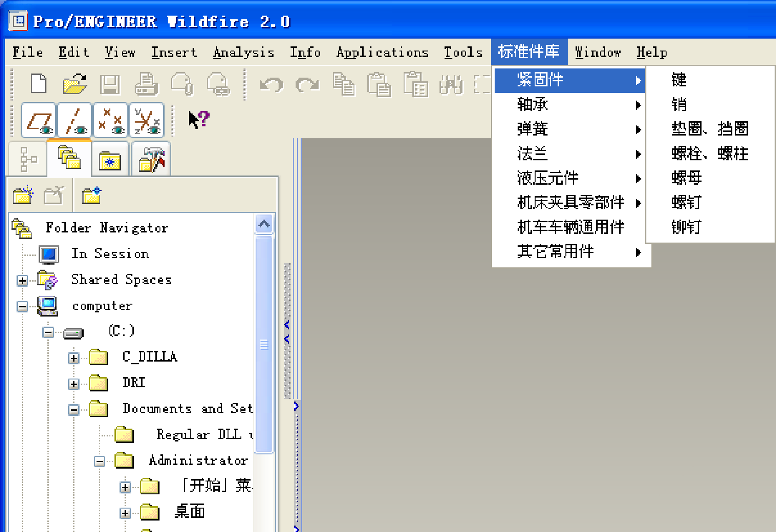776x532 pixels.
Task: Collapse the computer node
Action: pyautogui.click(x=22, y=306)
